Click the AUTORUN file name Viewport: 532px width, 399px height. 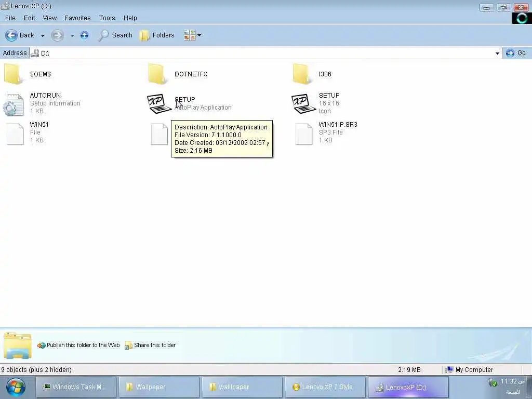(45, 96)
